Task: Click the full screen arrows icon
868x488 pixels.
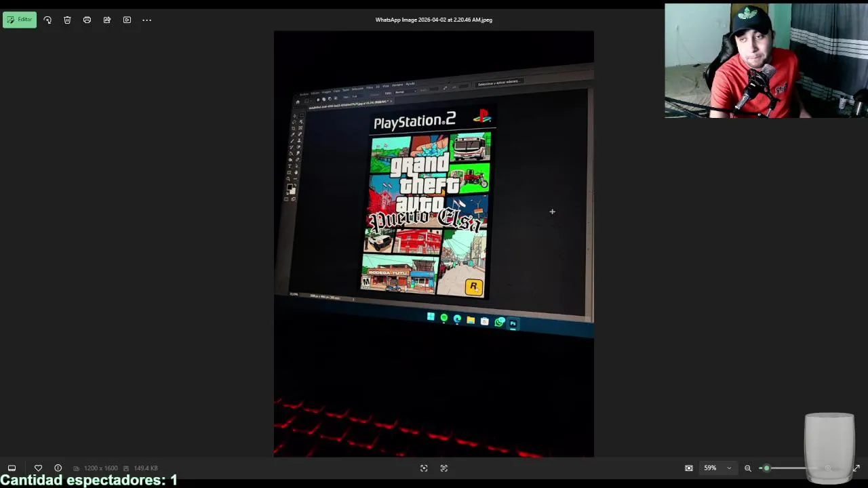Action: [856, 468]
